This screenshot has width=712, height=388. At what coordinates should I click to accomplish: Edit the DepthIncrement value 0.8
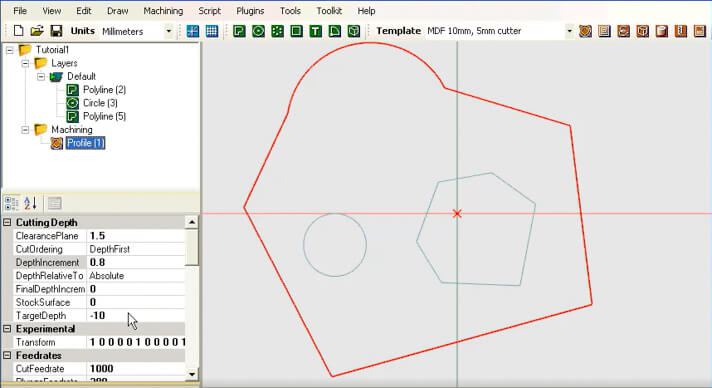136,263
